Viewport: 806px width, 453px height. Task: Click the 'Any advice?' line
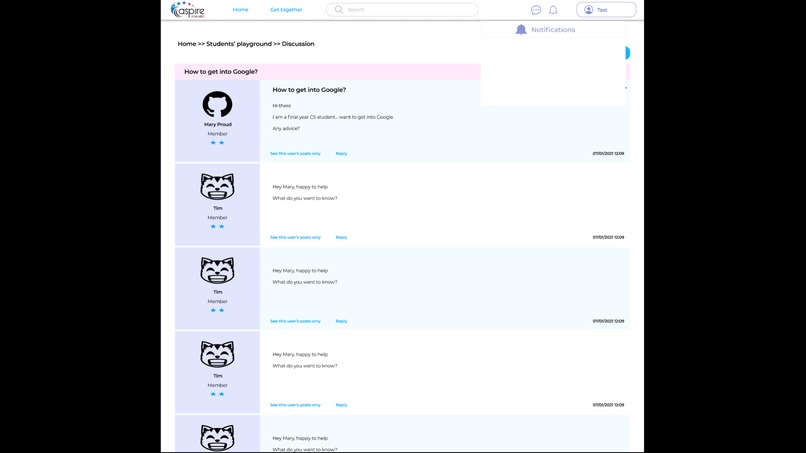click(286, 129)
